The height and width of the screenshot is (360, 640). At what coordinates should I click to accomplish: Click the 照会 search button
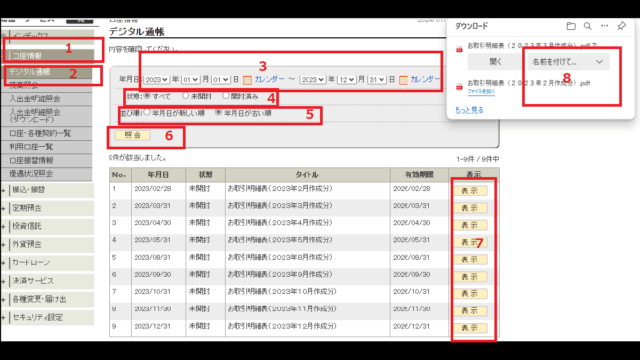tap(132, 135)
